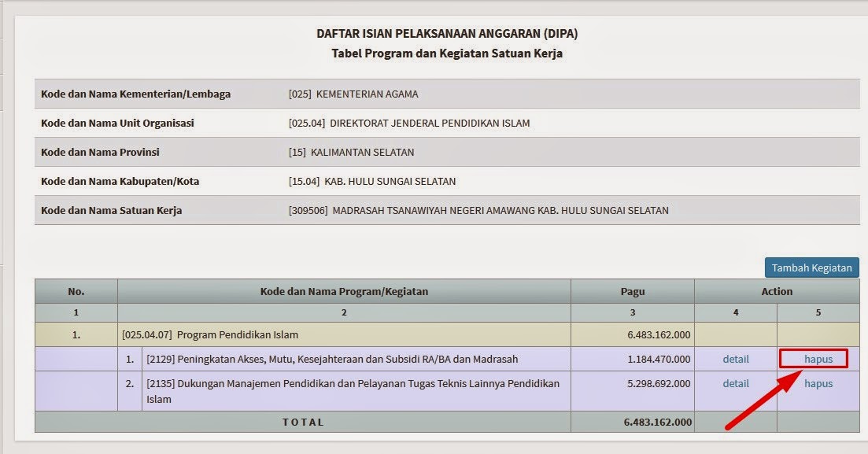Select the Program Pendidikan Islam row text

210,334
